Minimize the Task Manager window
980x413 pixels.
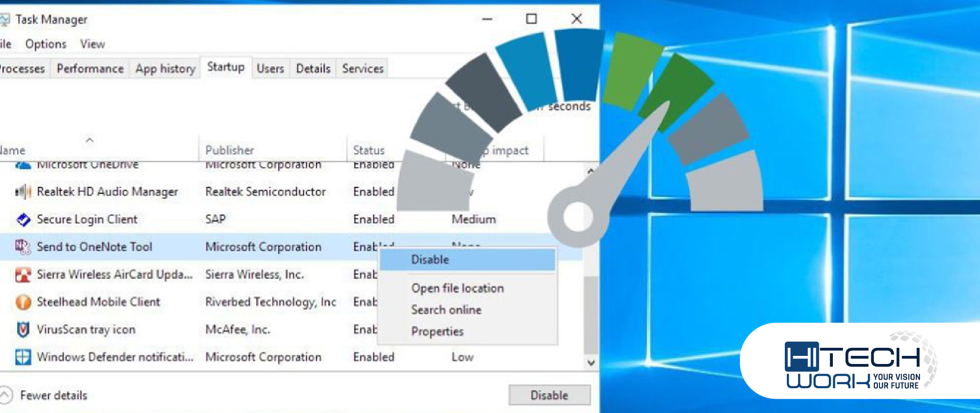pos(487,19)
